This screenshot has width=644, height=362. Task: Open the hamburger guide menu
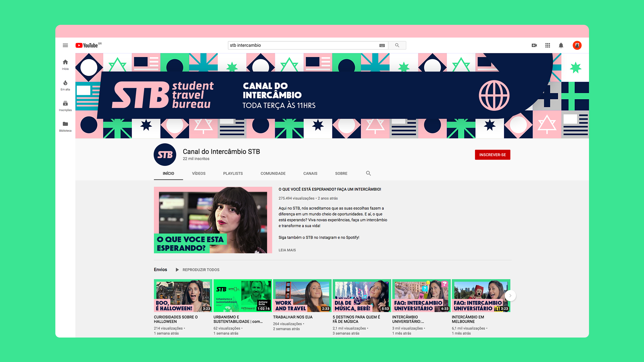point(65,45)
